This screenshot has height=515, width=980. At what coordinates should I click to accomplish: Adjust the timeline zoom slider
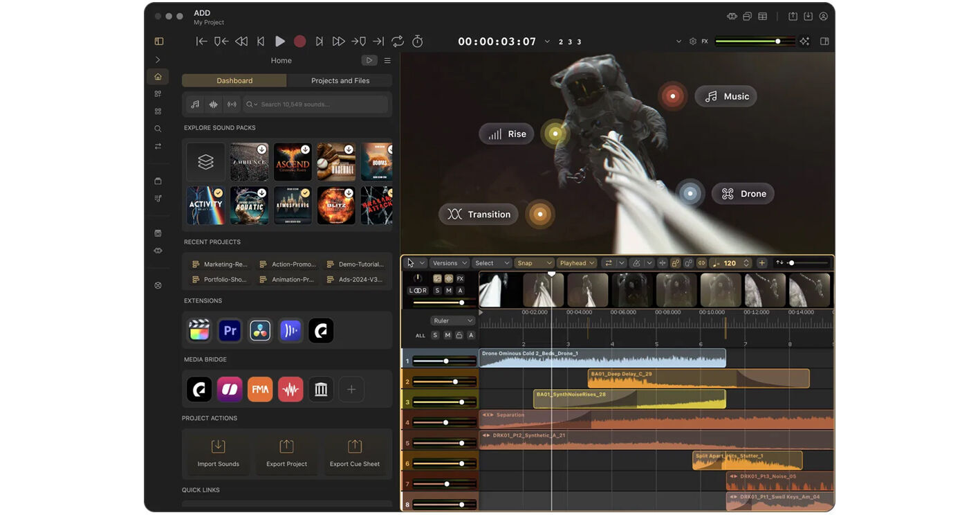(808, 263)
